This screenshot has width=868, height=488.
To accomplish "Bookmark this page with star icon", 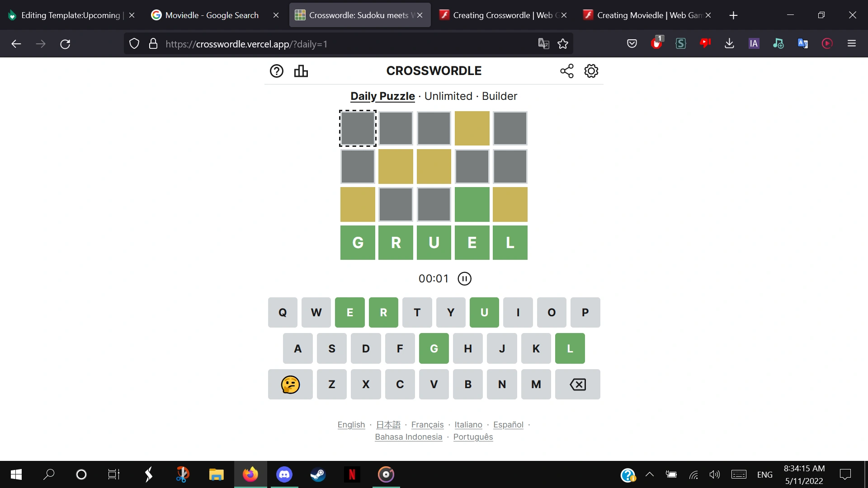I will point(562,44).
